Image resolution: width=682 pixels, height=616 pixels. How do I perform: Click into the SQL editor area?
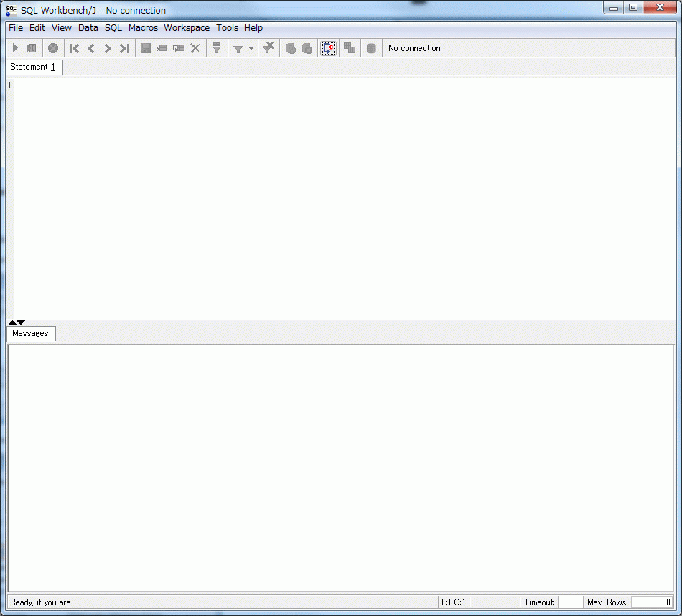pyautogui.click(x=345, y=200)
